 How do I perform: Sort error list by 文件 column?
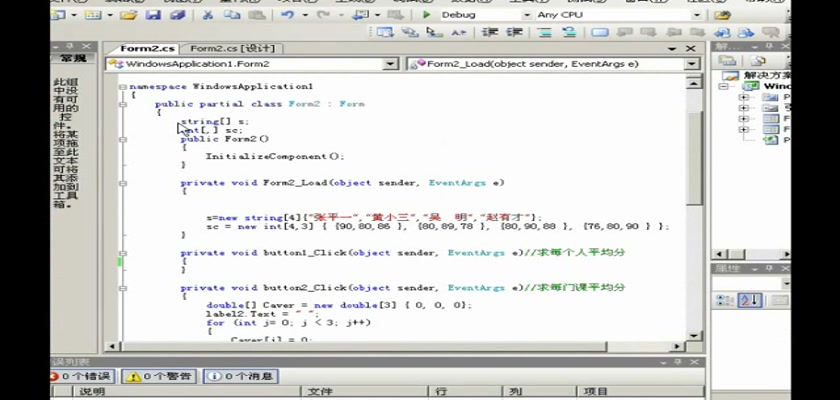pos(364,392)
